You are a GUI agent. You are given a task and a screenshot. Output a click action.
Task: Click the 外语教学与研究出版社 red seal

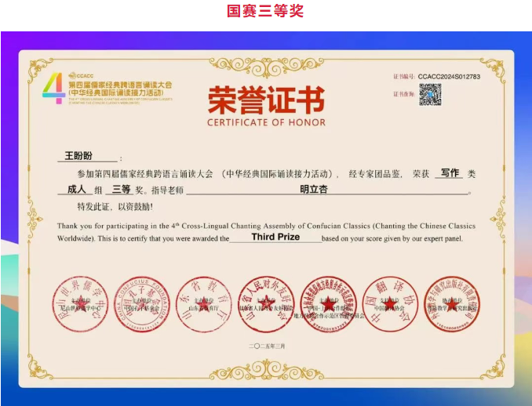pyautogui.click(x=452, y=304)
